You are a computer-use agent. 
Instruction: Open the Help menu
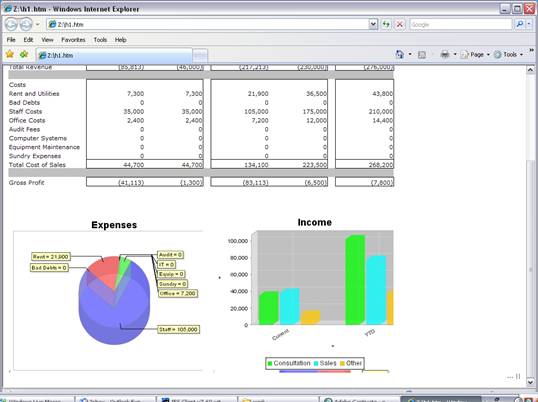coord(120,40)
